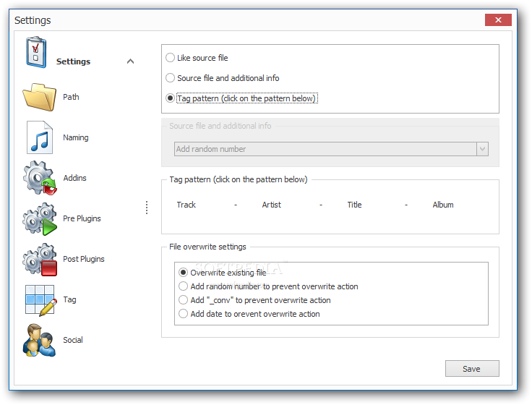Click the Artist tag pattern item
Screen dimensions: 532x405
272,205
